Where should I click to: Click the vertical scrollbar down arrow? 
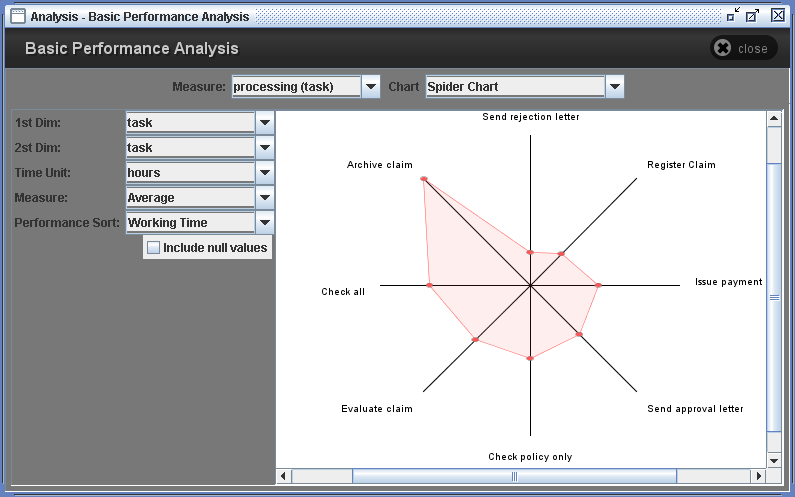click(773, 460)
